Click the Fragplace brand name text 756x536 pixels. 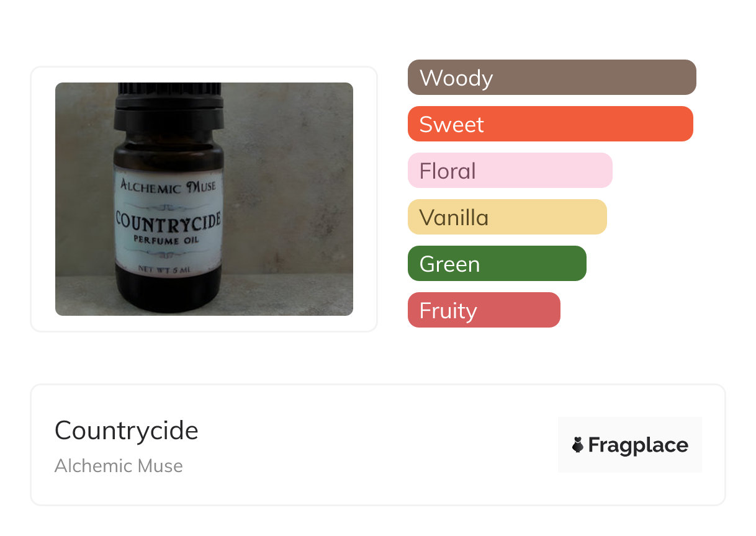638,445
